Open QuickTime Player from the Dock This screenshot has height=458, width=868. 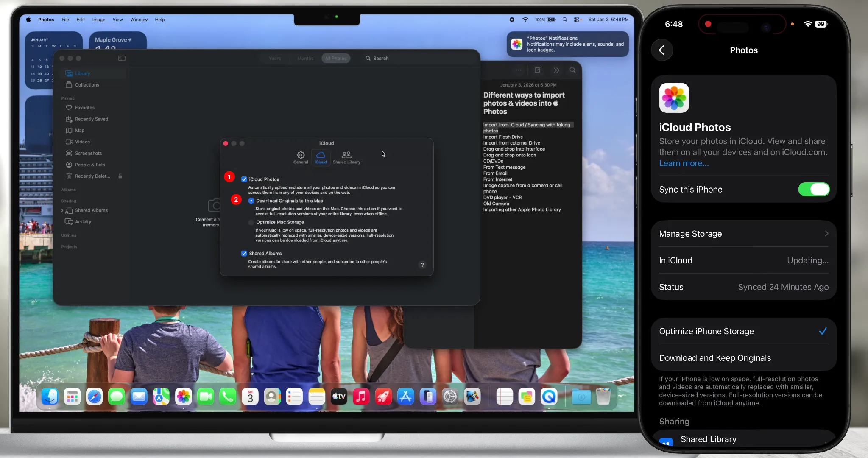549,397
